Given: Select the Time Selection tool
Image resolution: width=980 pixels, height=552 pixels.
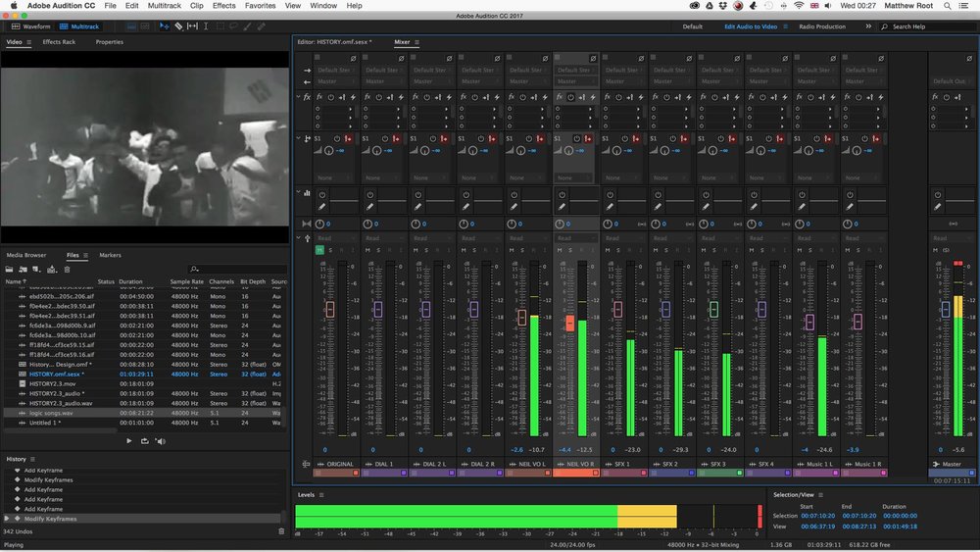Looking at the screenshot, I should pyautogui.click(x=206, y=26).
